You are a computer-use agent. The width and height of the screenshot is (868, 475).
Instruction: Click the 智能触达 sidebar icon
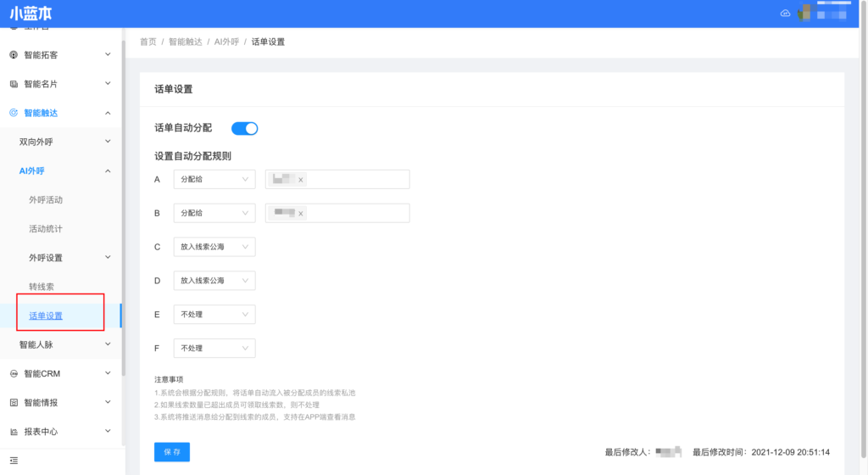tap(14, 113)
